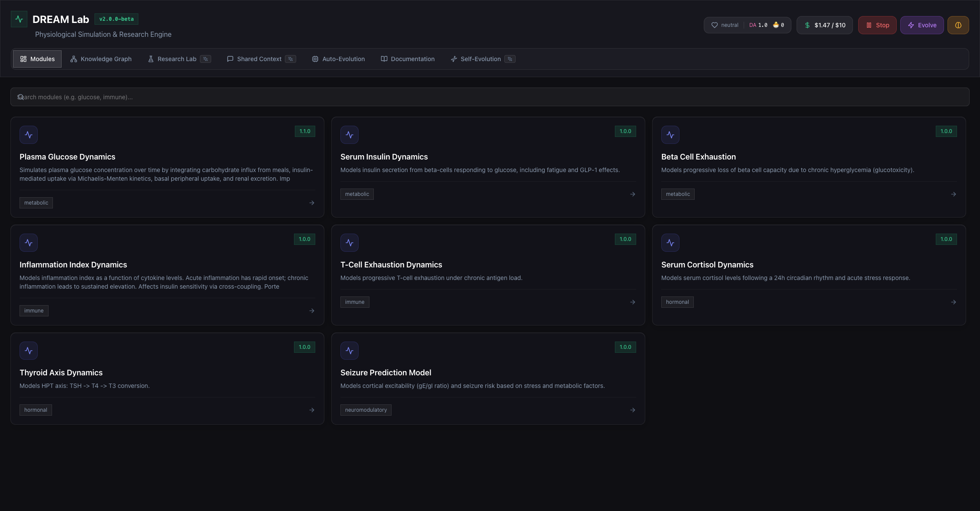This screenshot has width=980, height=511.
Task: Open Serum Cortisol Dynamics via its arrow
Action: 954,302
